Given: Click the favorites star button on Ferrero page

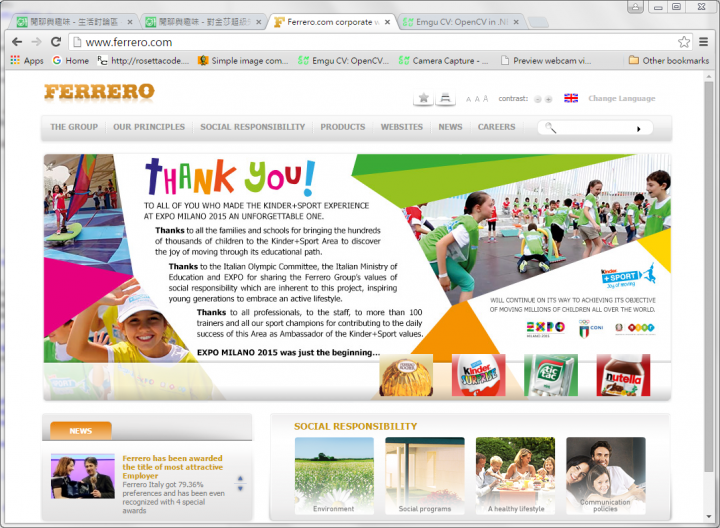Looking at the screenshot, I should (423, 98).
